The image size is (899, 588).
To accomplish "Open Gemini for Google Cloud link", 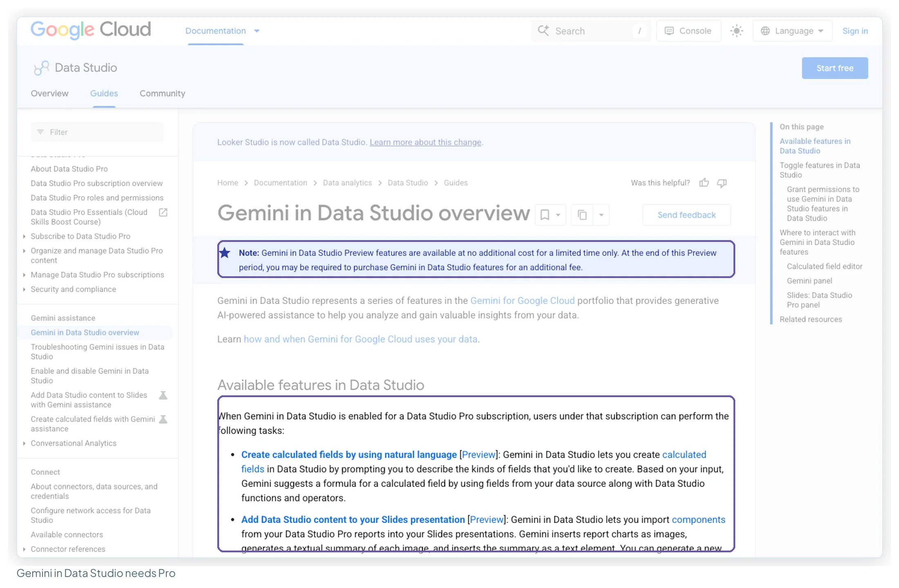I will click(x=522, y=301).
